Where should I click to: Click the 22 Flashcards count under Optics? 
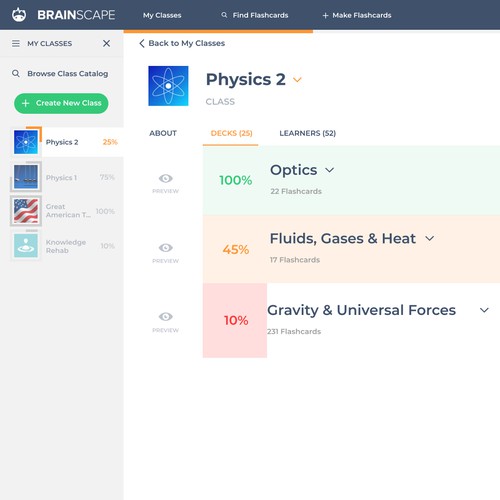296,191
